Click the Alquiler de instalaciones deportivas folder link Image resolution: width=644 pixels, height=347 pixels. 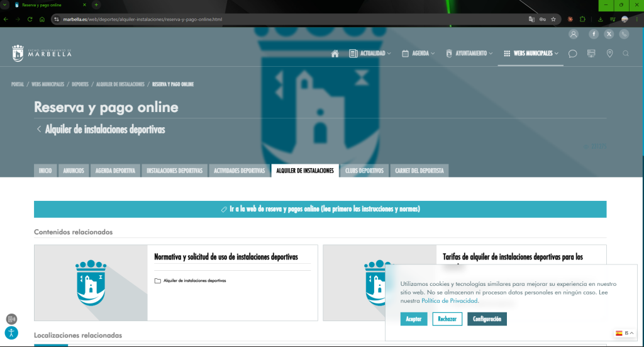[194, 281]
